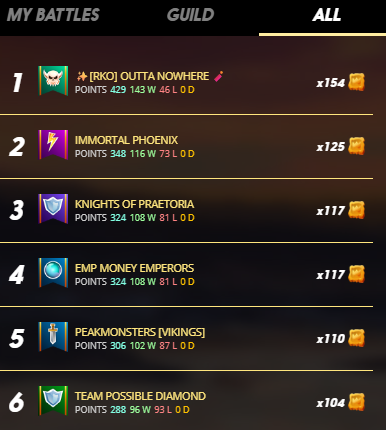386x430 pixels.
Task: Open the GUILD tab
Action: click(190, 15)
